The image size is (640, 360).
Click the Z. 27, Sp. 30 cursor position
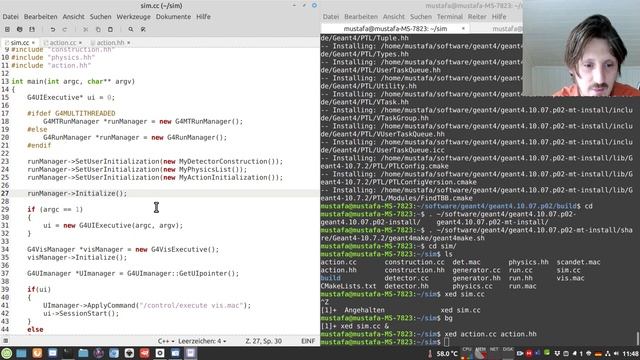(263, 341)
